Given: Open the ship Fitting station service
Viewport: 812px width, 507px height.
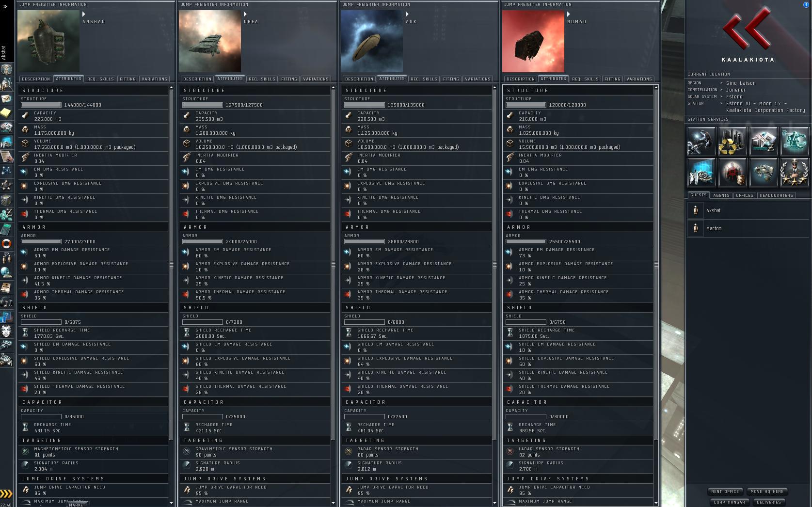Looking at the screenshot, I should (763, 172).
